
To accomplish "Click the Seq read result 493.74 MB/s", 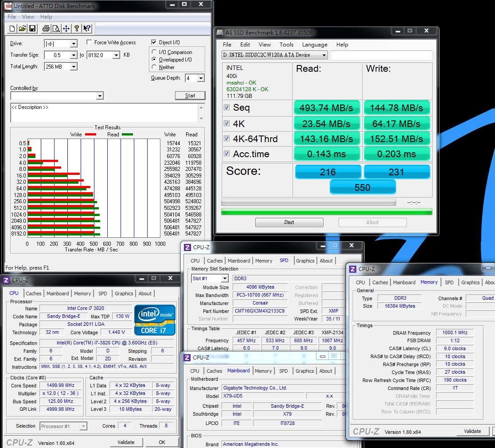I will [327, 108].
